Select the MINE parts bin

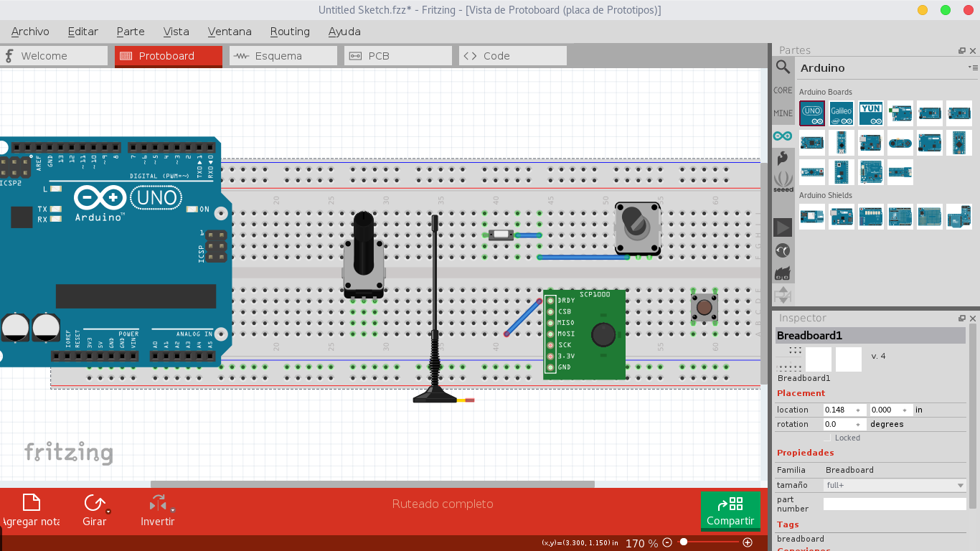[x=783, y=113]
